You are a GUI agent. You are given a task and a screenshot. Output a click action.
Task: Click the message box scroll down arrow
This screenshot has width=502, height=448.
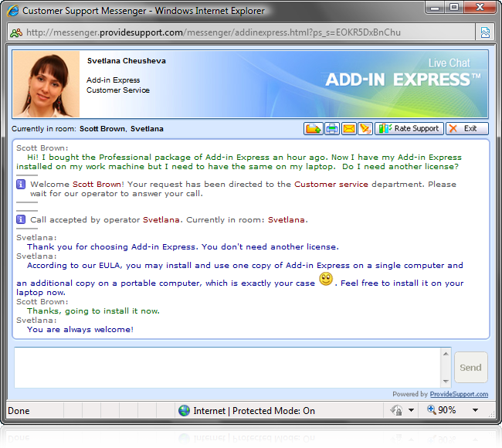coord(446,382)
